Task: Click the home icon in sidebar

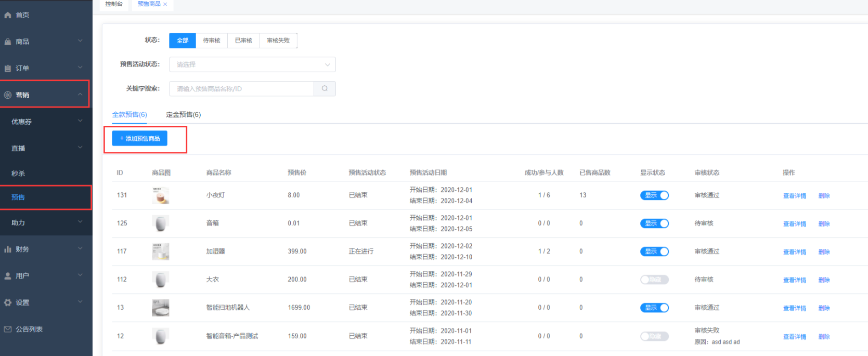Action: (8, 15)
